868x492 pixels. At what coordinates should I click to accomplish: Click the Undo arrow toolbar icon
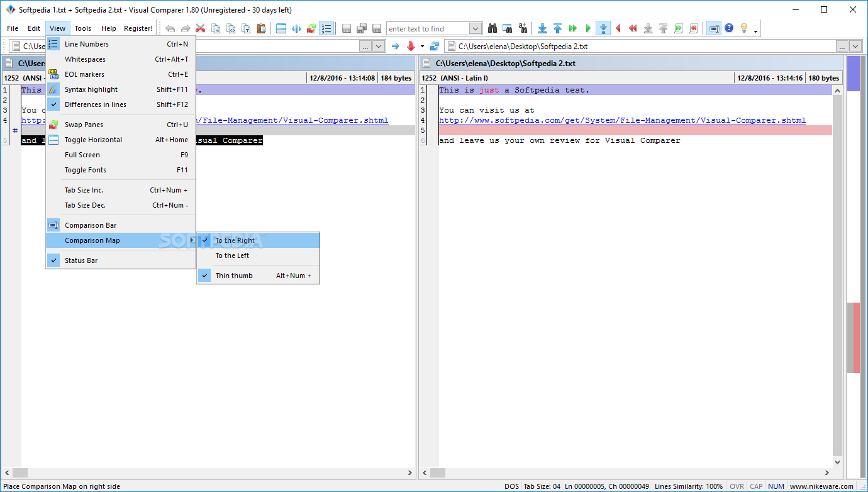pyautogui.click(x=170, y=28)
